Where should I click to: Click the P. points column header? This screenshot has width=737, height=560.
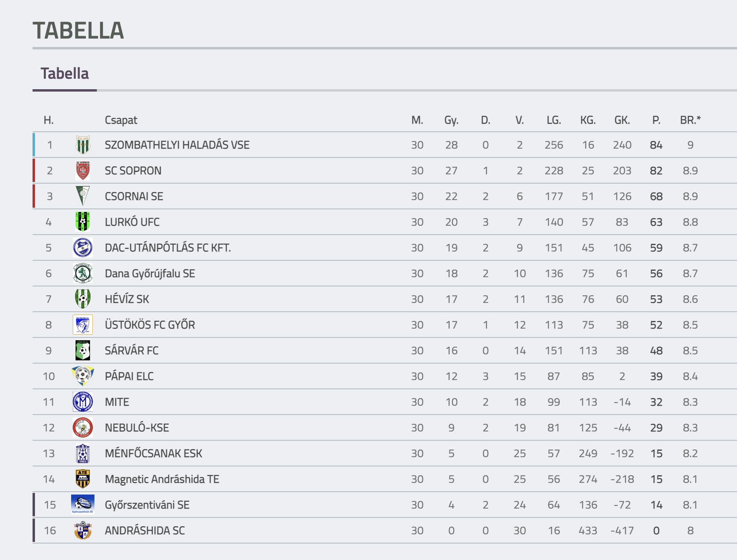tap(656, 120)
